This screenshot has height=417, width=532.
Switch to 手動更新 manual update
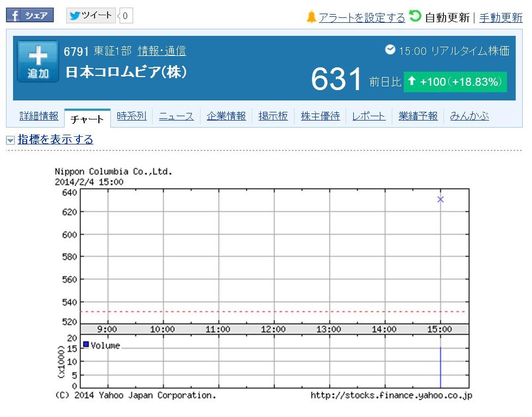tap(501, 17)
